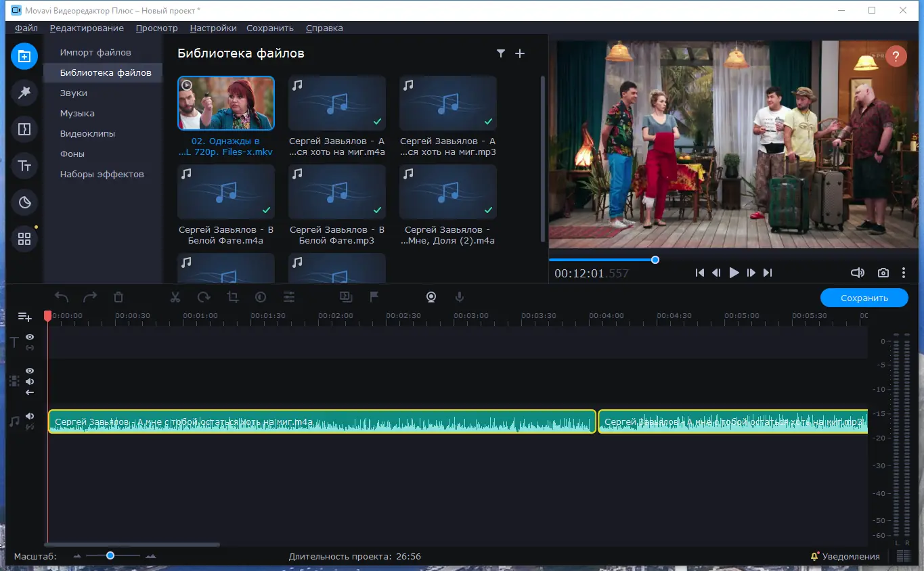This screenshot has height=571, width=924.
Task: Open the library filter dropdown
Action: pos(501,53)
